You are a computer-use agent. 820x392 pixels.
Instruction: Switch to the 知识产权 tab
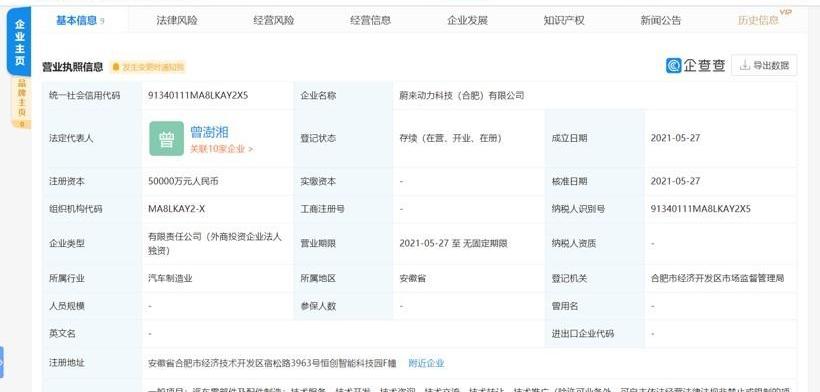click(564, 20)
